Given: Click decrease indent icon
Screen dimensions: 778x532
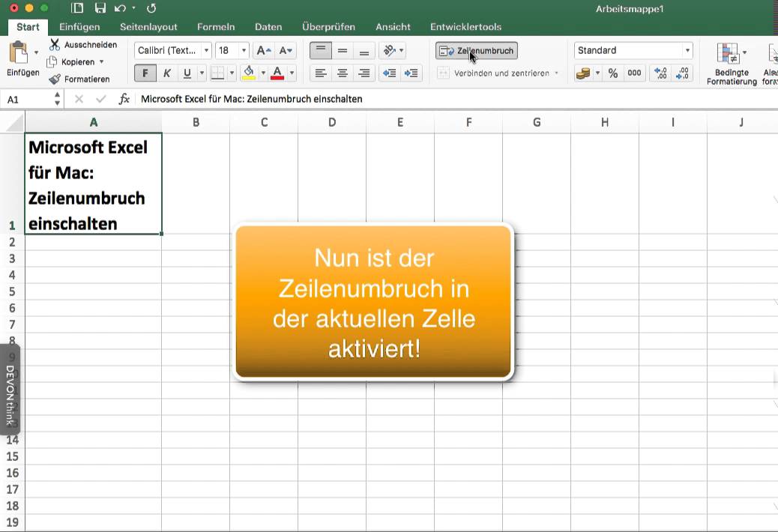Looking at the screenshot, I should point(390,73).
